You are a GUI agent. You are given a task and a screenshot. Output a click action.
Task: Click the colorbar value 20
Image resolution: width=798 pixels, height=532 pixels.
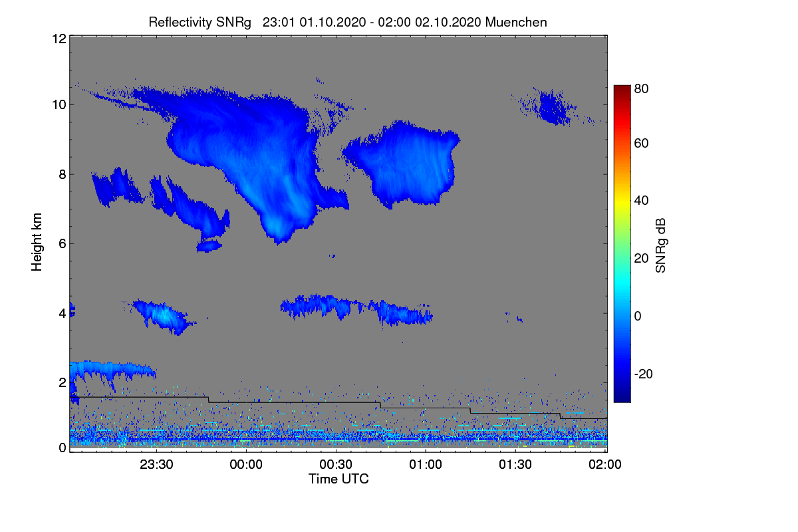click(641, 258)
